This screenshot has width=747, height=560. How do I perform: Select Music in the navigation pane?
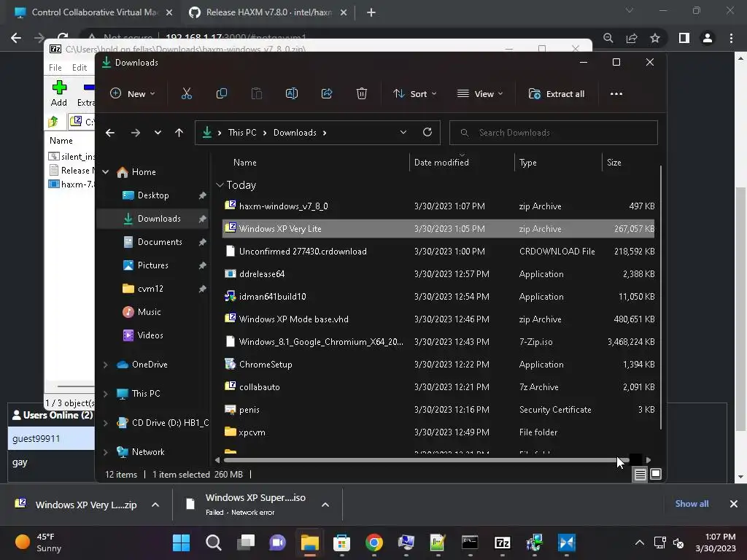[149, 312]
